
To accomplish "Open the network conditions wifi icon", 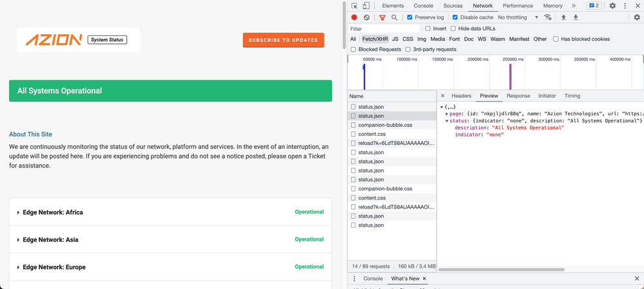I will pos(548,17).
